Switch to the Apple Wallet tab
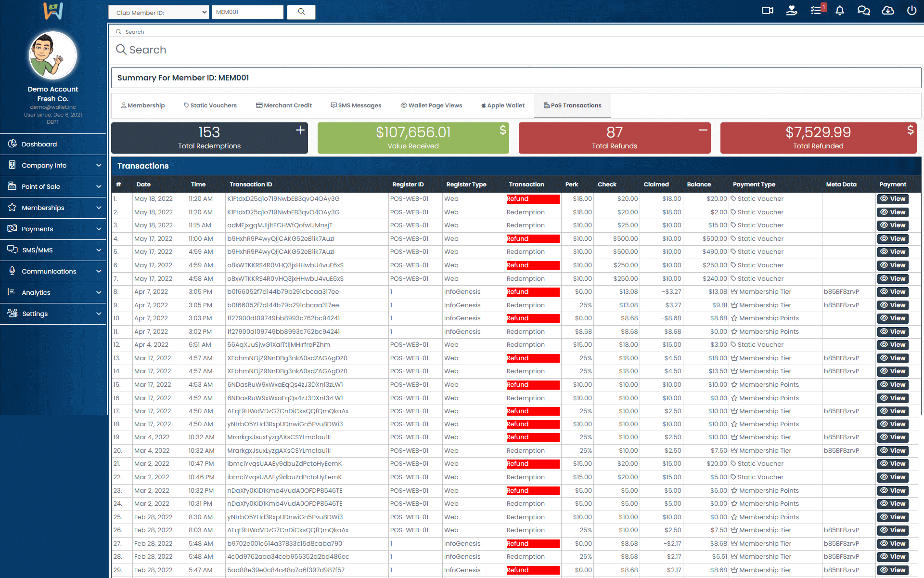Viewport: 924px width, 578px height. click(x=503, y=105)
